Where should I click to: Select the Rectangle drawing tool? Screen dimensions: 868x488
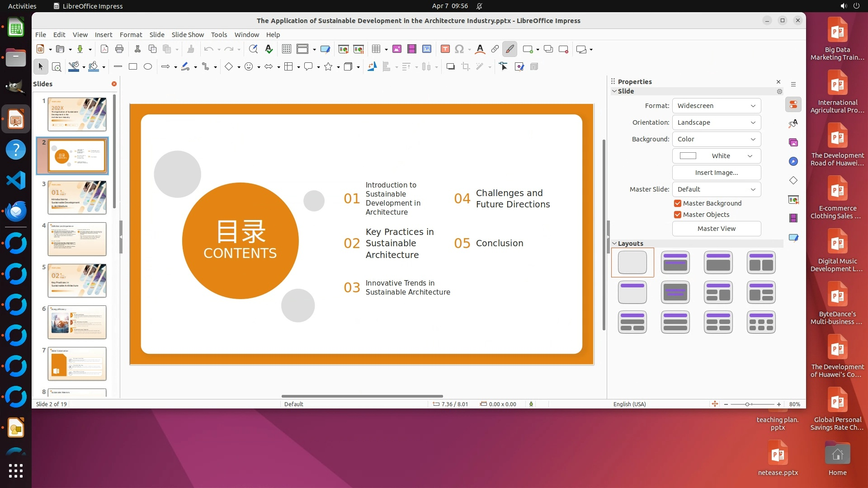pyautogui.click(x=132, y=67)
